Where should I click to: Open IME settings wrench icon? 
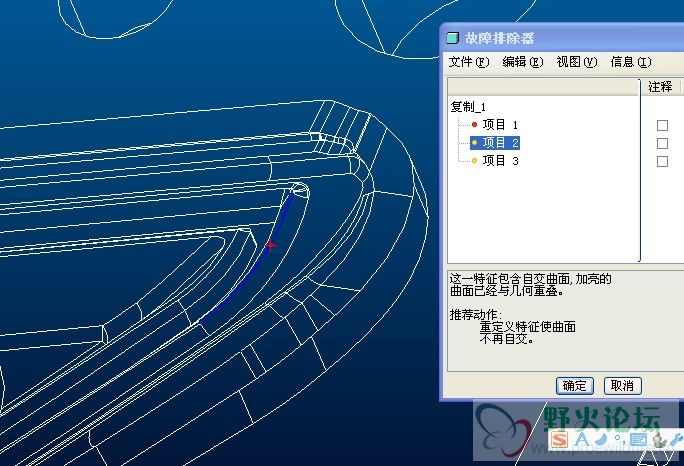[x=677, y=439]
